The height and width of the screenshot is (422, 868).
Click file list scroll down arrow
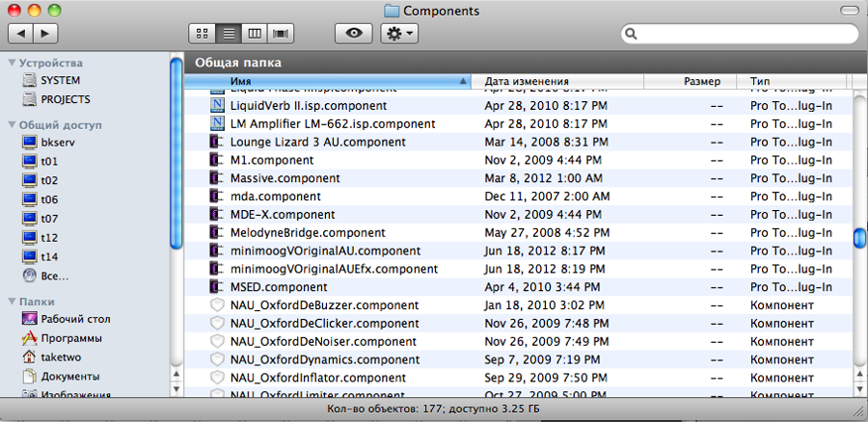(859, 389)
